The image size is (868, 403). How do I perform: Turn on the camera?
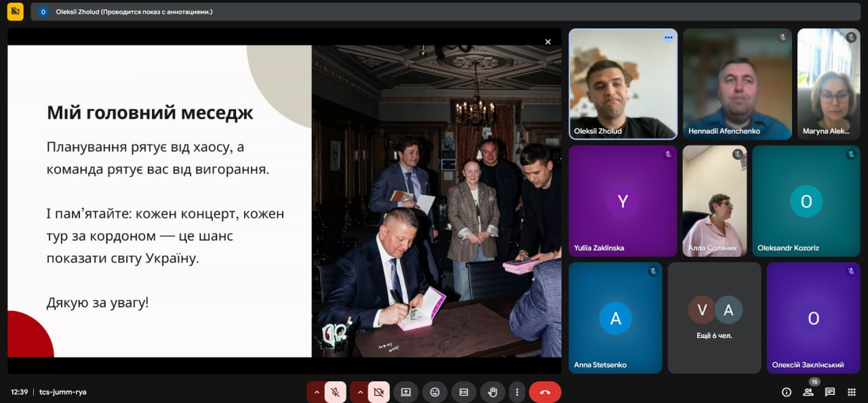(x=378, y=392)
